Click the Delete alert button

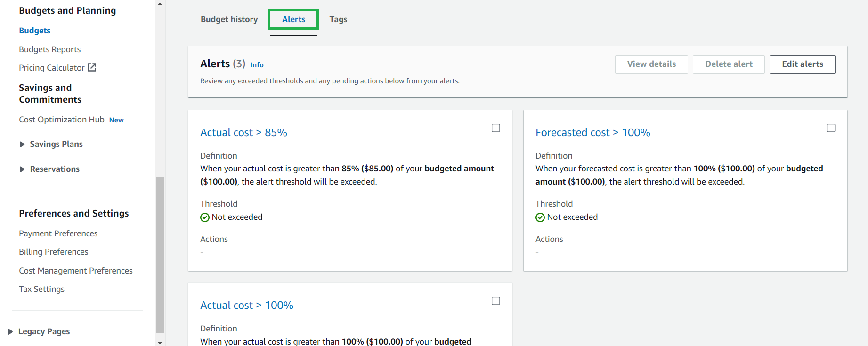click(x=729, y=64)
